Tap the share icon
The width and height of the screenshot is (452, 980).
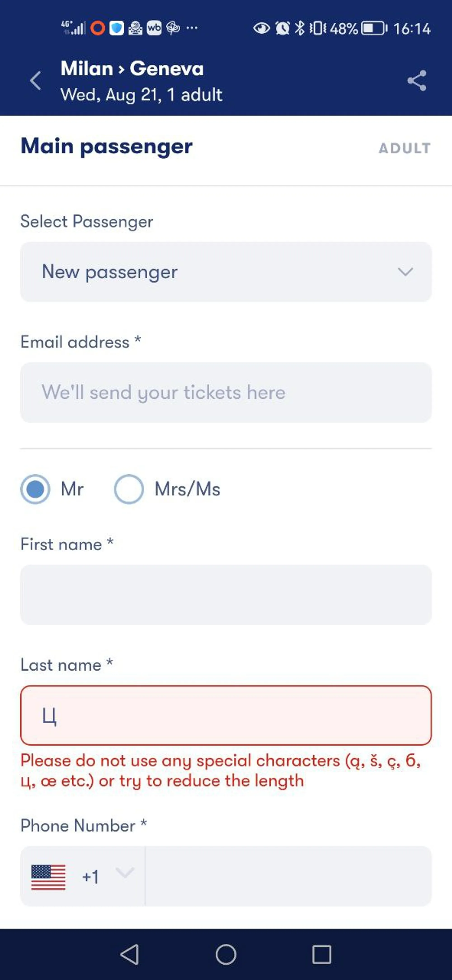(x=417, y=81)
